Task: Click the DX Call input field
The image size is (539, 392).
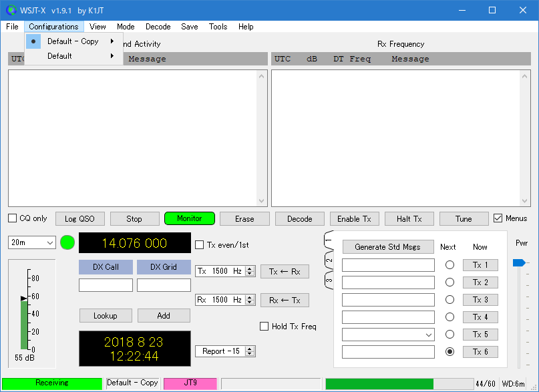Action: (106, 285)
